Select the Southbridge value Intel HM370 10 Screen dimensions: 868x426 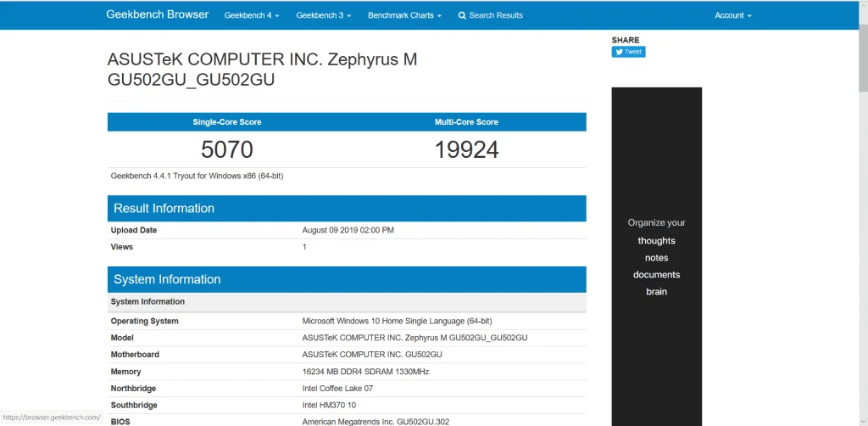point(329,405)
